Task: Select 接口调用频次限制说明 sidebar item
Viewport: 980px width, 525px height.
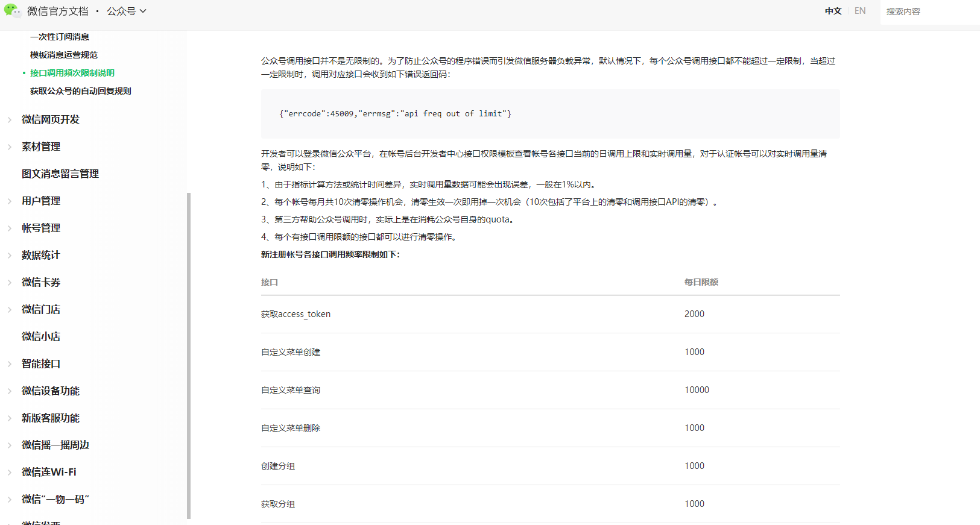Action: 72,73
